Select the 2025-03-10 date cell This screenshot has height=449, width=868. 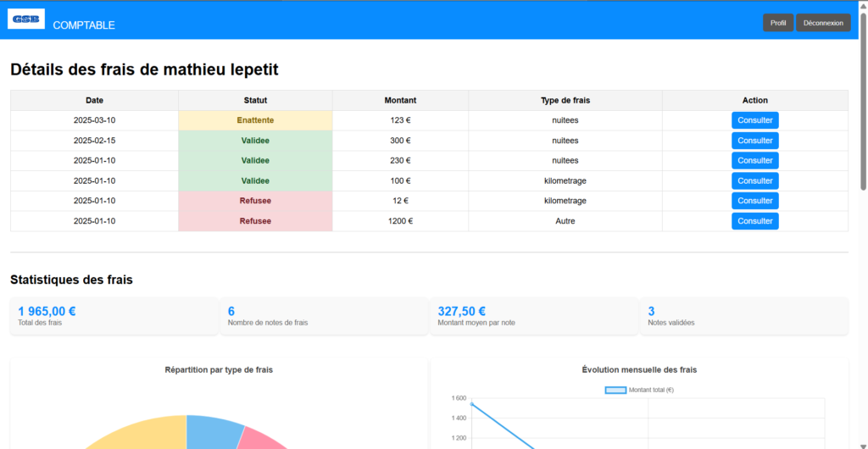(x=95, y=120)
